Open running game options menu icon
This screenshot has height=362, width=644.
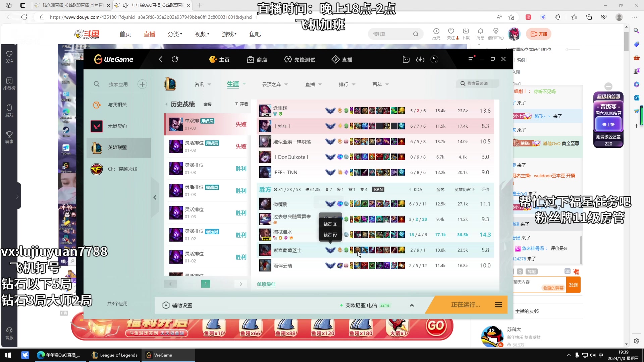(498, 305)
